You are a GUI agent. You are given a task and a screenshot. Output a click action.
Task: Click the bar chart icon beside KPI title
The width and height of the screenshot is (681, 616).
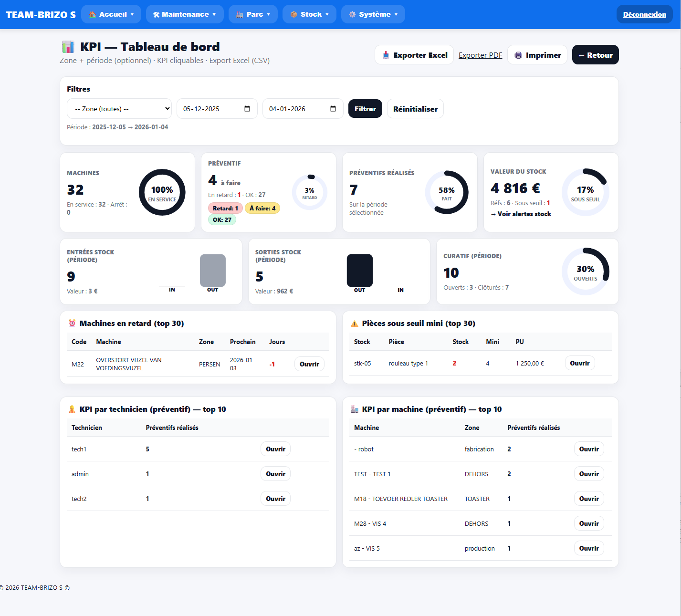[x=68, y=47]
